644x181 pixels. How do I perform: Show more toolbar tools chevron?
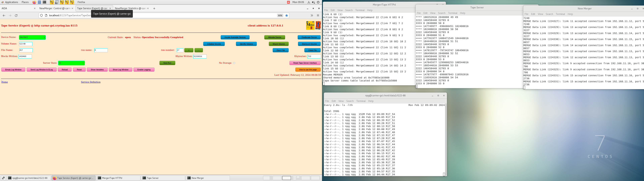pyautogui.click(x=312, y=15)
